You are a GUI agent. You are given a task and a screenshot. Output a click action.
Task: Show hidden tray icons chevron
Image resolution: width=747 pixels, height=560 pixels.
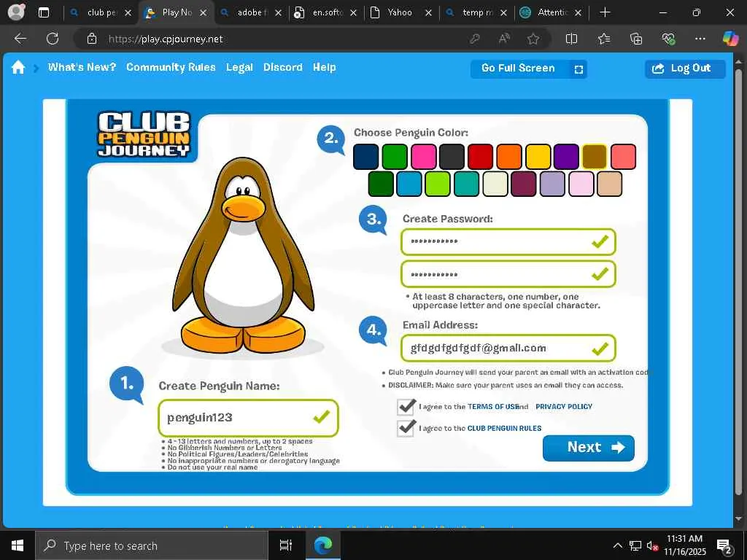(617, 545)
